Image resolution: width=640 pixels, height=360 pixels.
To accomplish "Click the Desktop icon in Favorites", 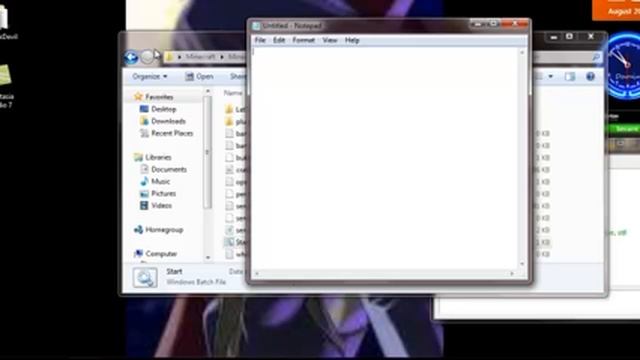I will point(144,109).
